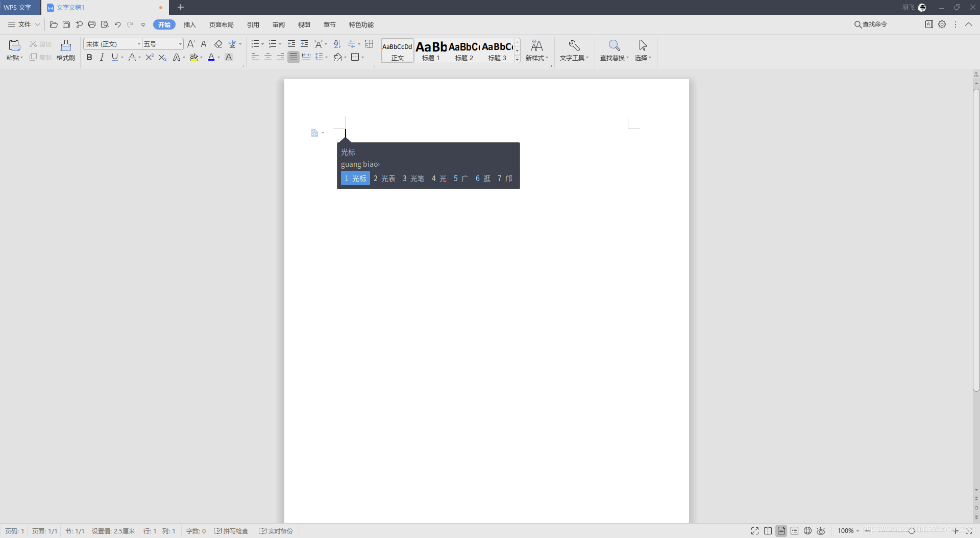The image size is (980, 538).
Task: Open the 审阅 ribbon tab
Action: tap(279, 24)
